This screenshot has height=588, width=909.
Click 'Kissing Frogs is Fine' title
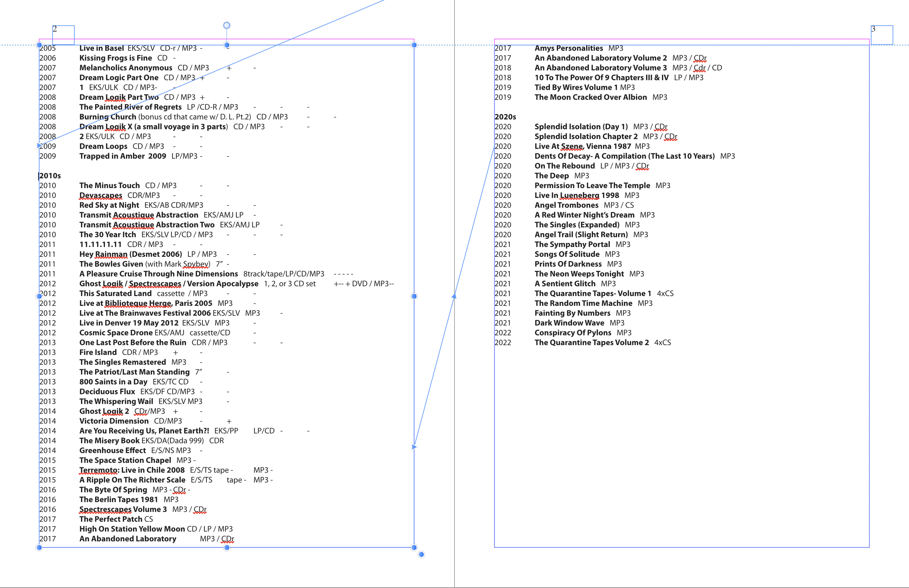point(116,58)
